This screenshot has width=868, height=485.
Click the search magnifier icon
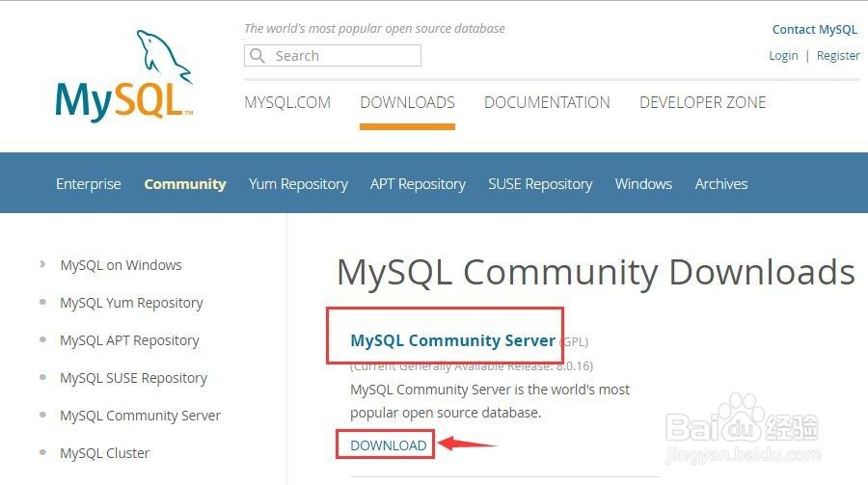[257, 55]
